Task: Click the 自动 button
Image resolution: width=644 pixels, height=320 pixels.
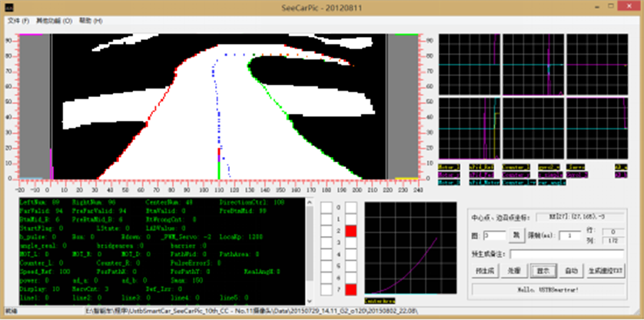Action: click(571, 271)
